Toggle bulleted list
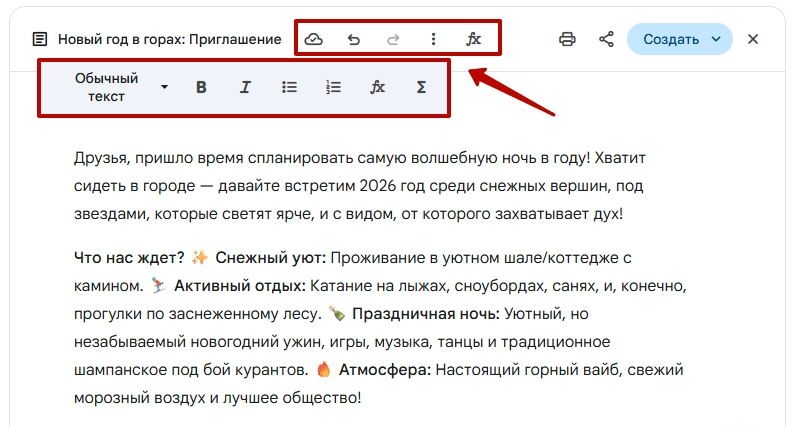 coord(289,87)
